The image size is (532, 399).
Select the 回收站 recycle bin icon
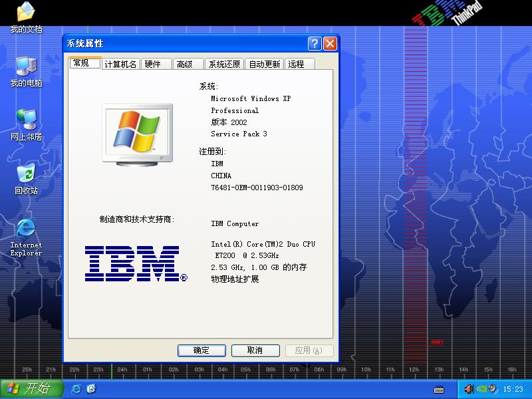[26, 179]
